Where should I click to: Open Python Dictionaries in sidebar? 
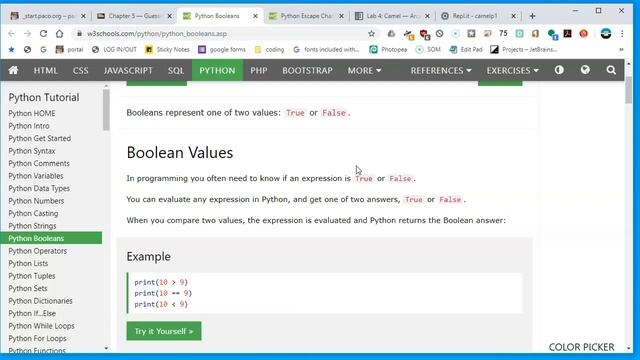pos(40,301)
